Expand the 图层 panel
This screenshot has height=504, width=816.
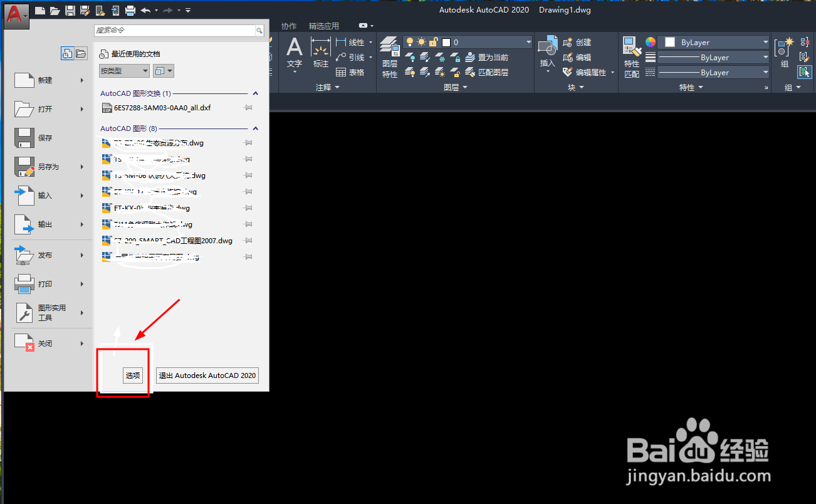tap(455, 87)
